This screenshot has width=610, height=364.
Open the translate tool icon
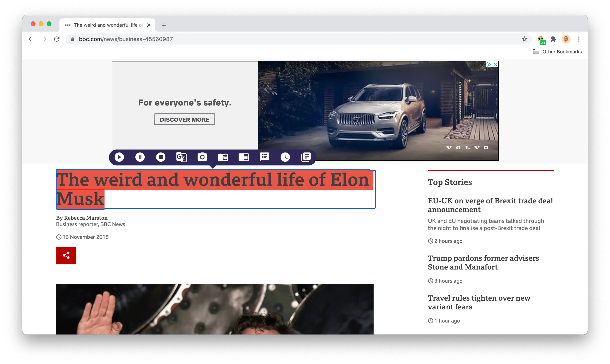182,157
